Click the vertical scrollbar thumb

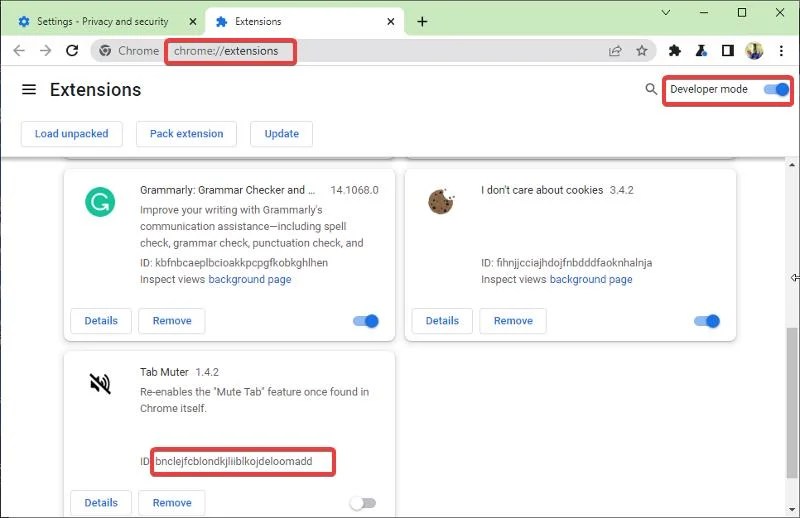(x=791, y=403)
